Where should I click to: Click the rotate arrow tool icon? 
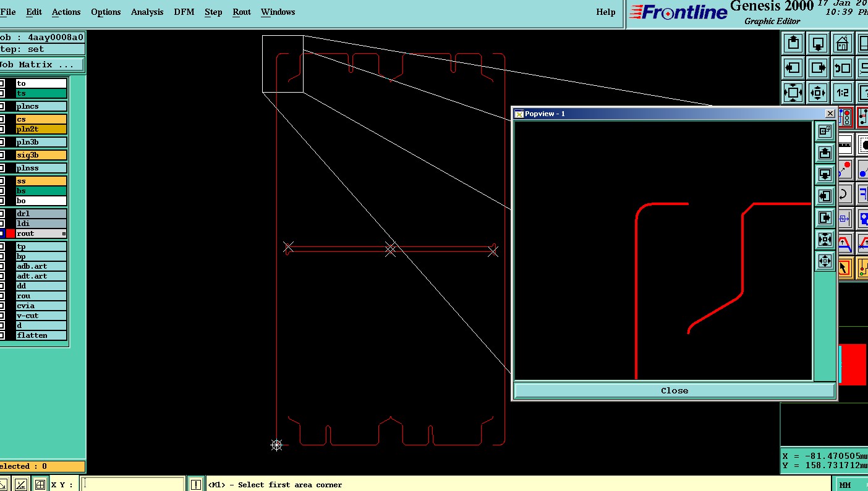tap(845, 194)
